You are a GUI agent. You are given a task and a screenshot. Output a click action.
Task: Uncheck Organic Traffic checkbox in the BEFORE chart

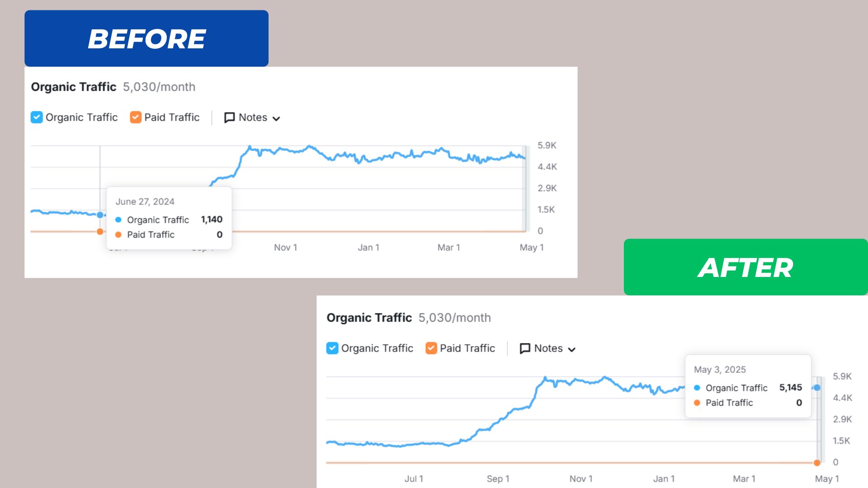pyautogui.click(x=37, y=117)
